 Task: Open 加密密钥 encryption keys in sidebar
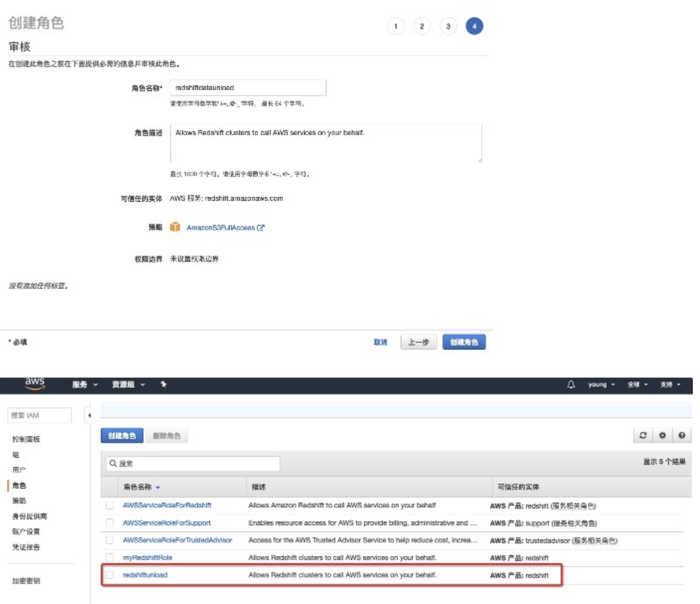[26, 581]
